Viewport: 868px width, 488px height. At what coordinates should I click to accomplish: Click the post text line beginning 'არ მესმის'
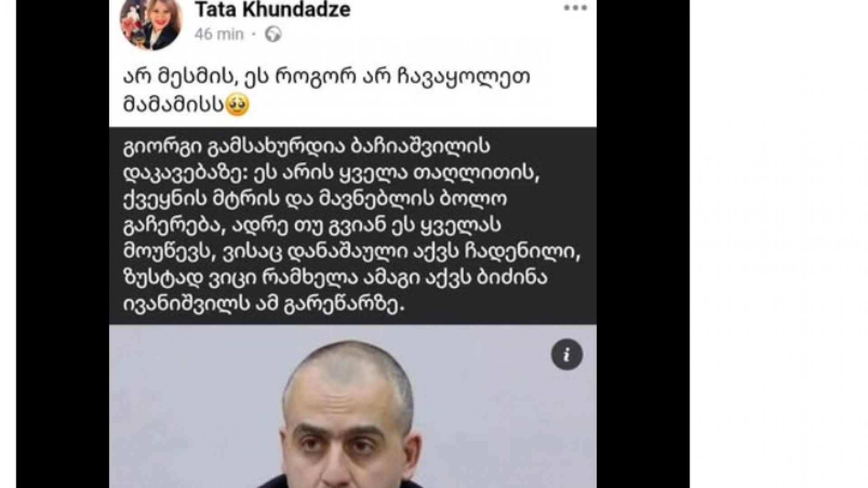(326, 77)
